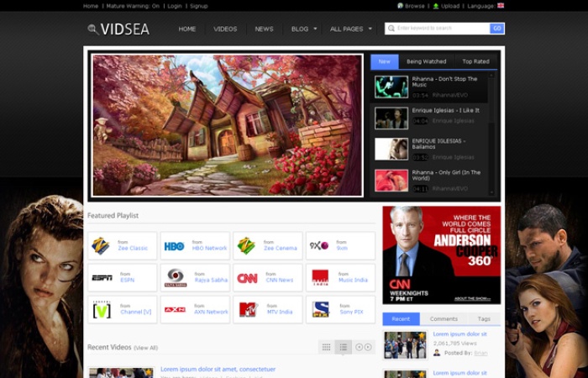Image resolution: width=588 pixels, height=378 pixels.
Task: Click the first sidebar recent video thumbnail
Action: [405, 345]
